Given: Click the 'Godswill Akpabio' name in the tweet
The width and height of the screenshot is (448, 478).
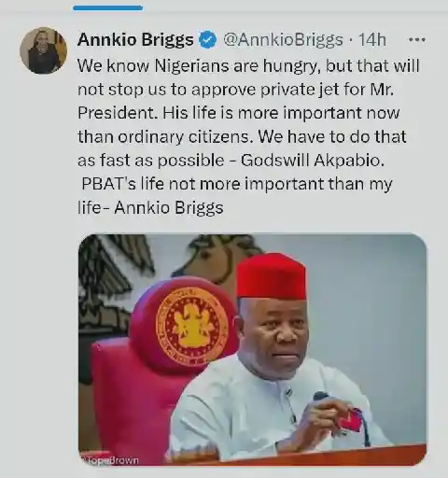Looking at the screenshot, I should click(313, 161).
